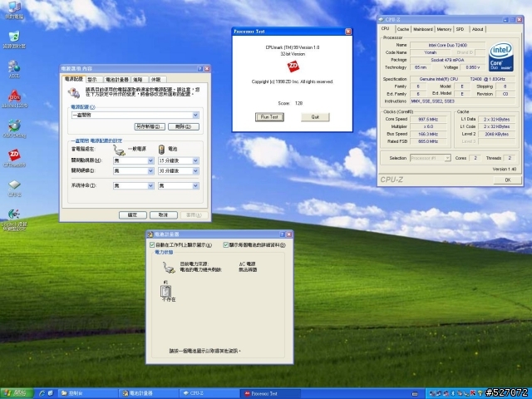Open battery system standby dropdown
The height and width of the screenshot is (399, 532).
(x=195, y=185)
